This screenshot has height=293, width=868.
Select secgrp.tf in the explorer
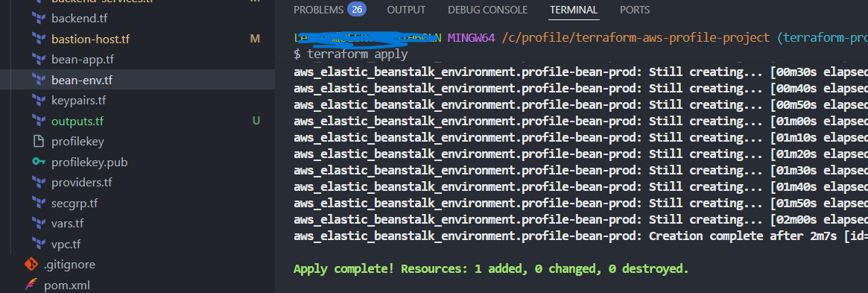coord(75,203)
